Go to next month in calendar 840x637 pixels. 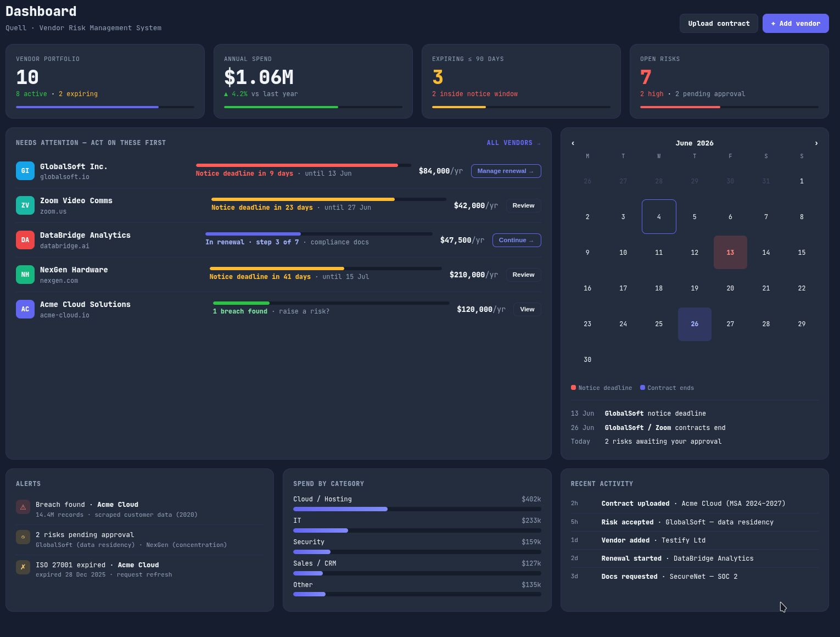point(816,143)
